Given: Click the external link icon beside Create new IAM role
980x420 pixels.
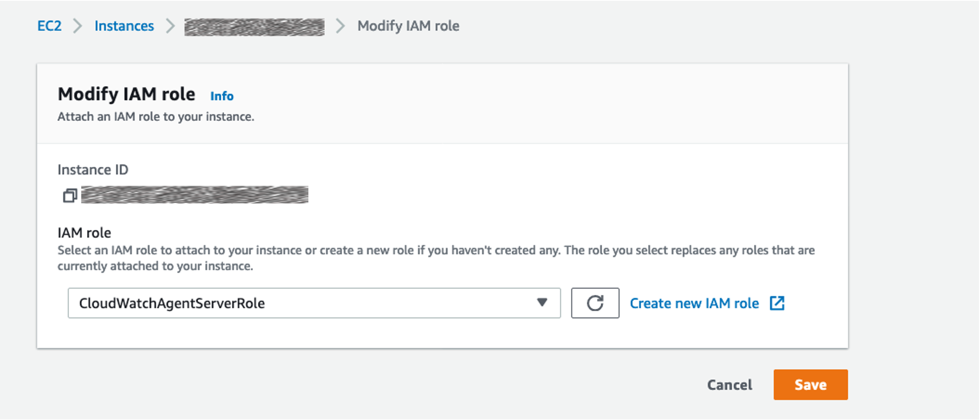Looking at the screenshot, I should point(777,303).
